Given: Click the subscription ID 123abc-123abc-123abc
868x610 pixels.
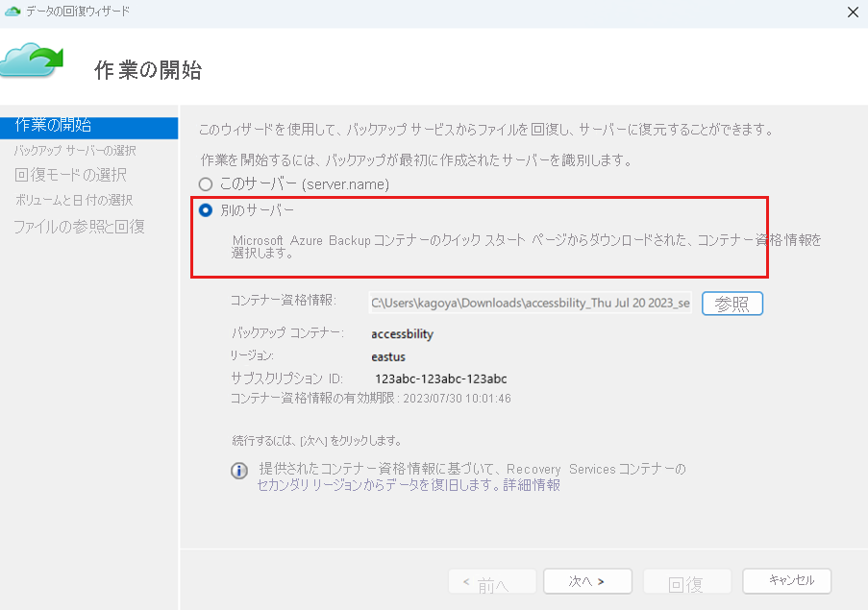Looking at the screenshot, I should [x=440, y=378].
